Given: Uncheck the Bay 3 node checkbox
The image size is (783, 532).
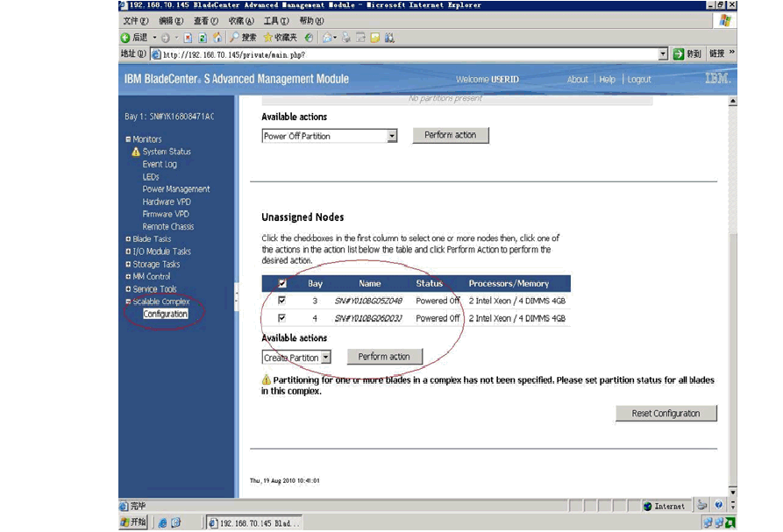Looking at the screenshot, I should tap(281, 301).
